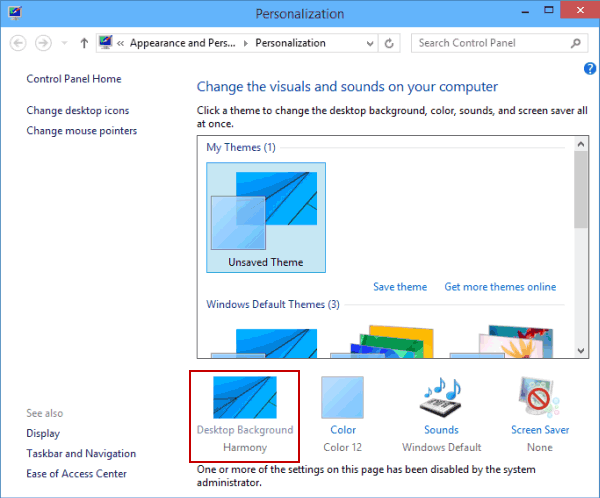Open Change mouse pointers

pos(82,131)
